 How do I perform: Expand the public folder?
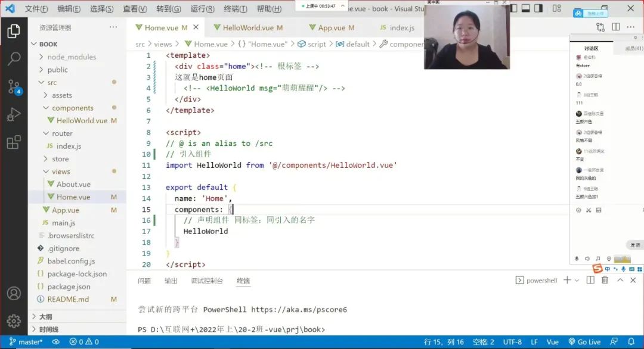[x=41, y=69]
